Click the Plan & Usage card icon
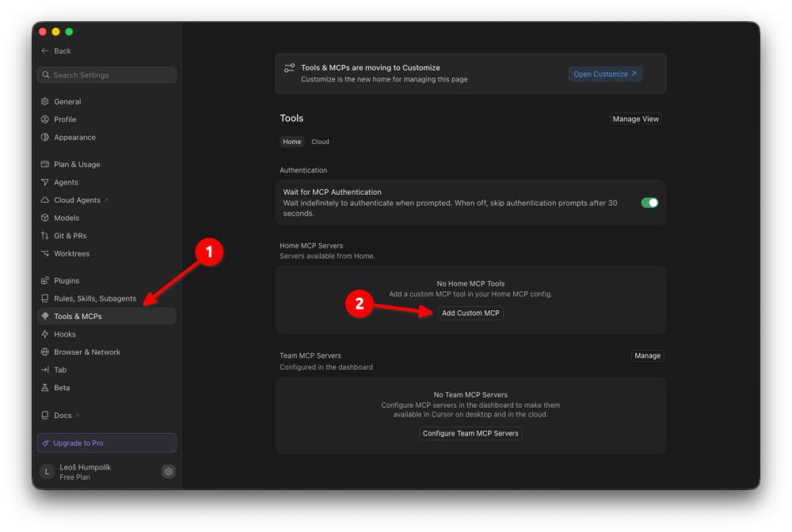 click(x=45, y=164)
